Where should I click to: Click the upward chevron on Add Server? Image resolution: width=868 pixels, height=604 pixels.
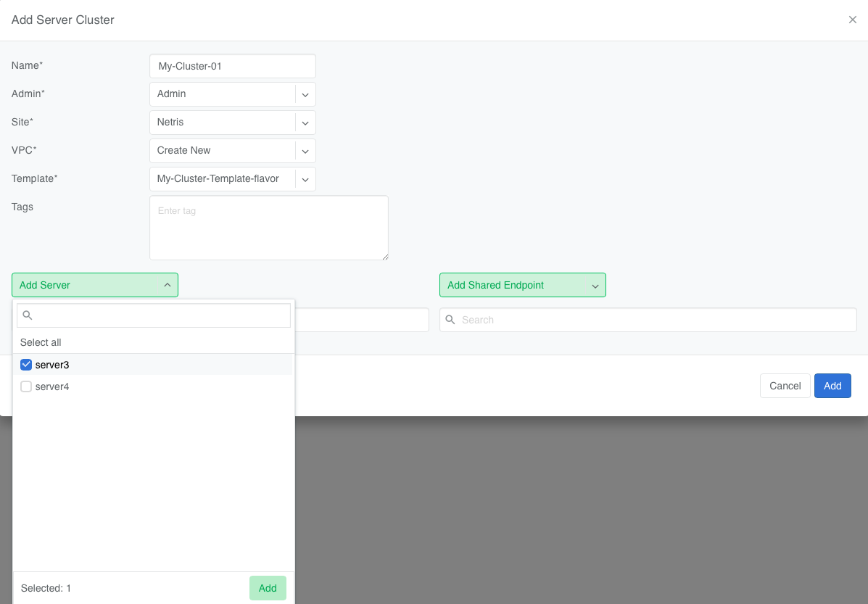(x=168, y=285)
